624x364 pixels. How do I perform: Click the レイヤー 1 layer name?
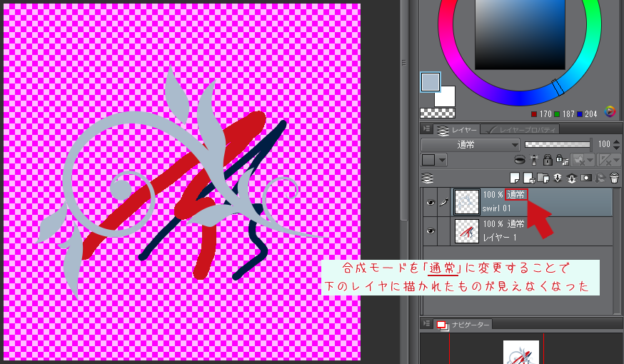500,238
